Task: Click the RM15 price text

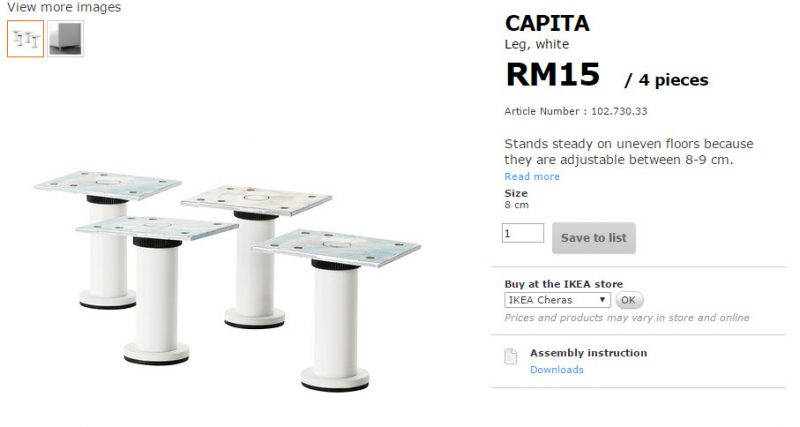Action: [x=553, y=74]
